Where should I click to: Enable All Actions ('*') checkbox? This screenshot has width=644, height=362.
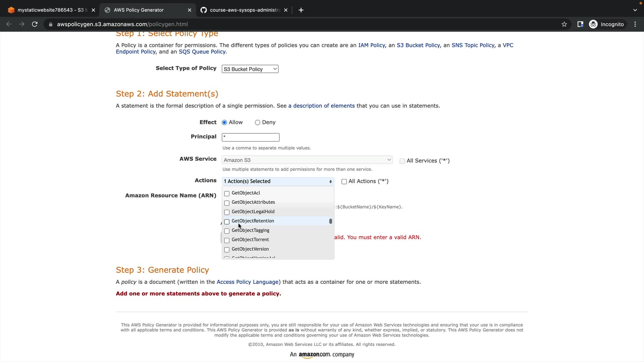(x=344, y=182)
